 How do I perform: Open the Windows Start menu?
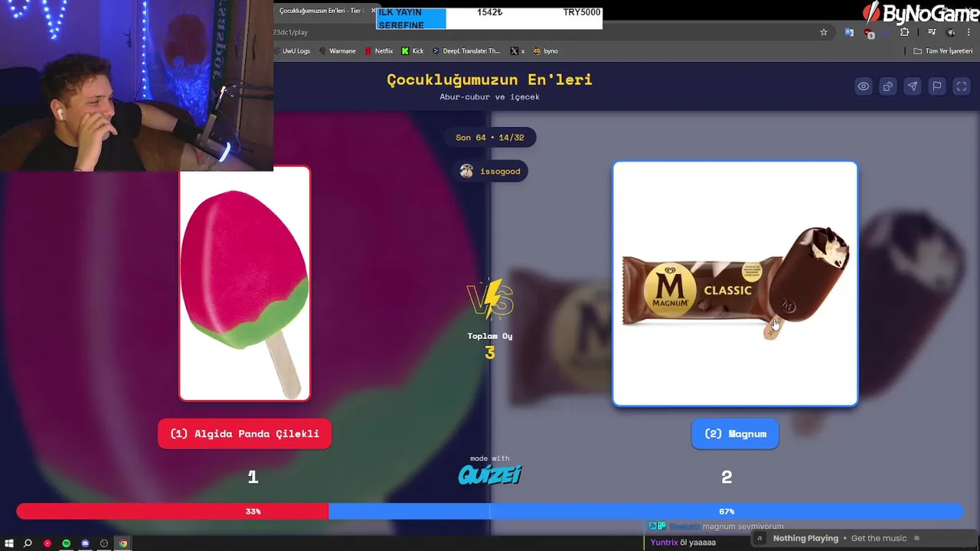(9, 543)
